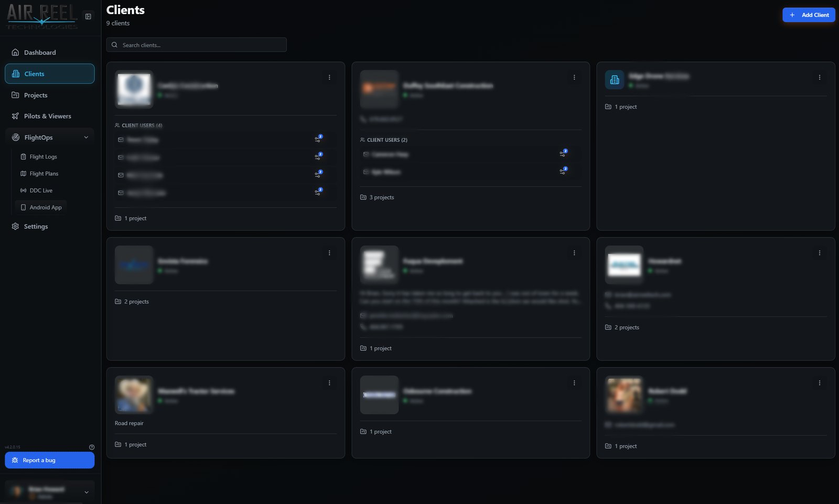Click the Air Reel Technologies logo

point(42,17)
